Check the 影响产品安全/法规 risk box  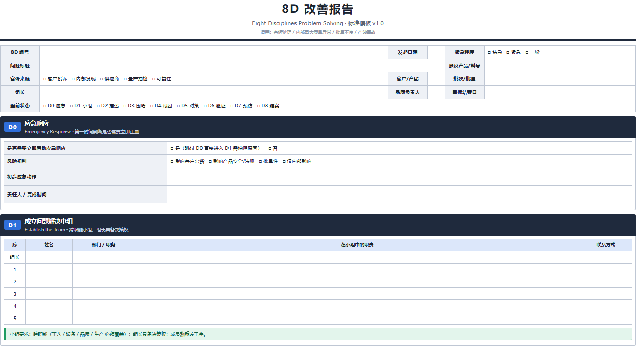(x=210, y=162)
